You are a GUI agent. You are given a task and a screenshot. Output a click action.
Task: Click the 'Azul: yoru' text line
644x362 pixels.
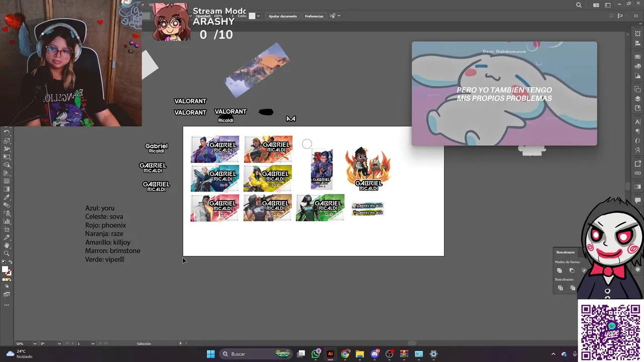[100, 208]
